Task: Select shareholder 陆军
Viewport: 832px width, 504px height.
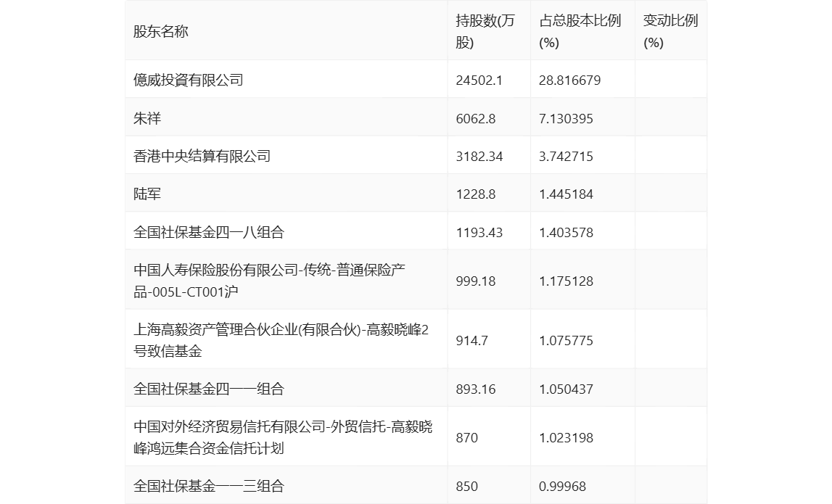Action: pos(147,194)
